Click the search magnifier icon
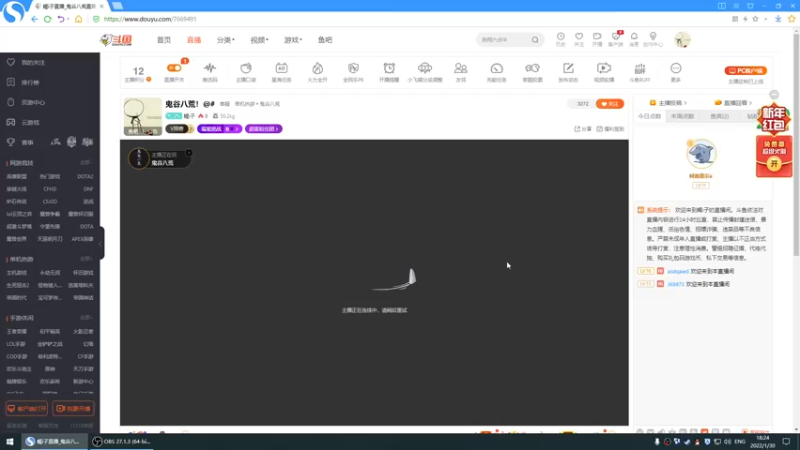 pos(535,40)
